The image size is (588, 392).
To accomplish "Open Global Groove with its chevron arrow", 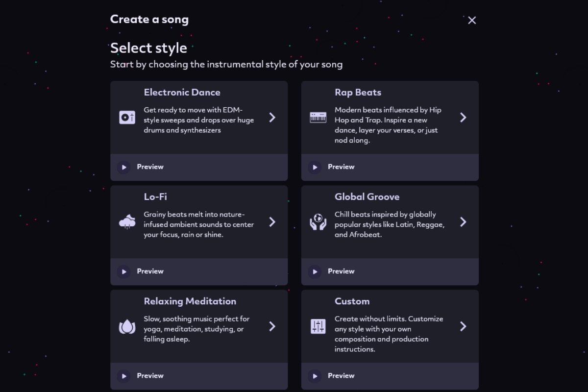I will 463,222.
